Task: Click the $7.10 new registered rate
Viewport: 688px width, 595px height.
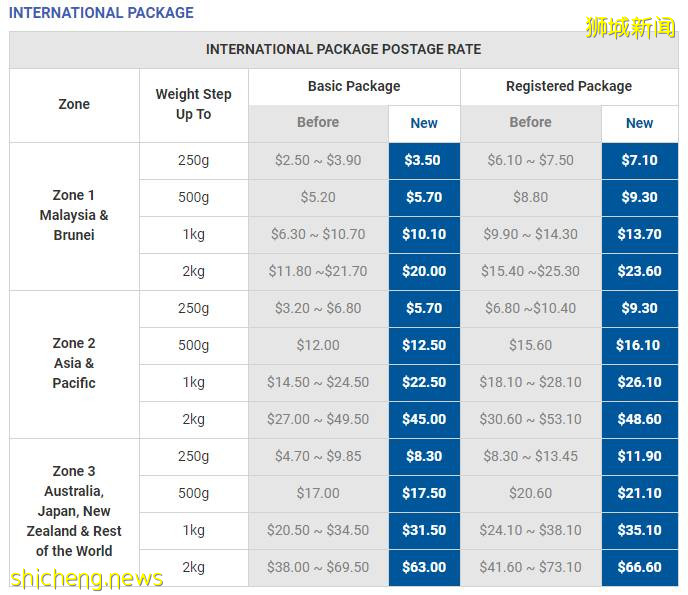Action: (x=639, y=160)
